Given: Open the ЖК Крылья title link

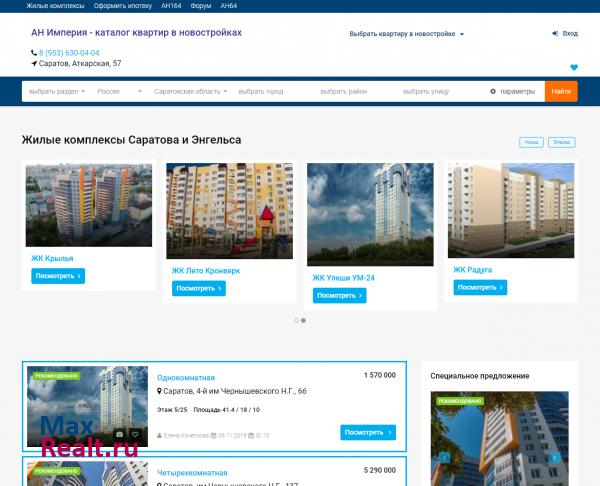Looking at the screenshot, I should tap(52, 258).
